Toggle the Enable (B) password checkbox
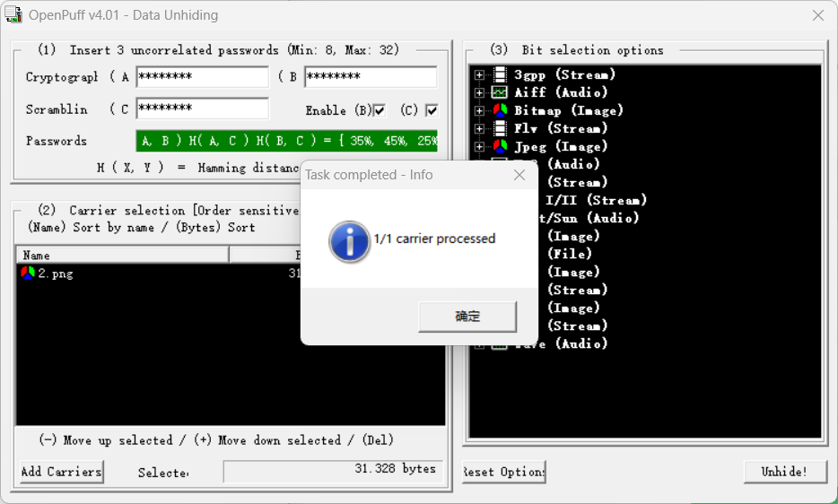838x504 pixels. [380, 110]
